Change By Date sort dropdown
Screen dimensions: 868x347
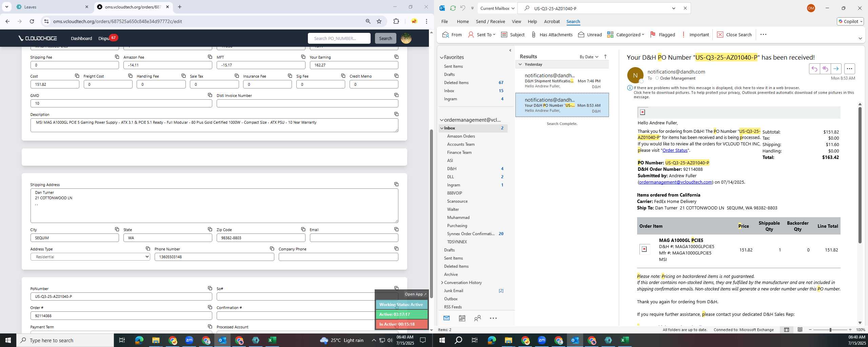click(x=589, y=57)
